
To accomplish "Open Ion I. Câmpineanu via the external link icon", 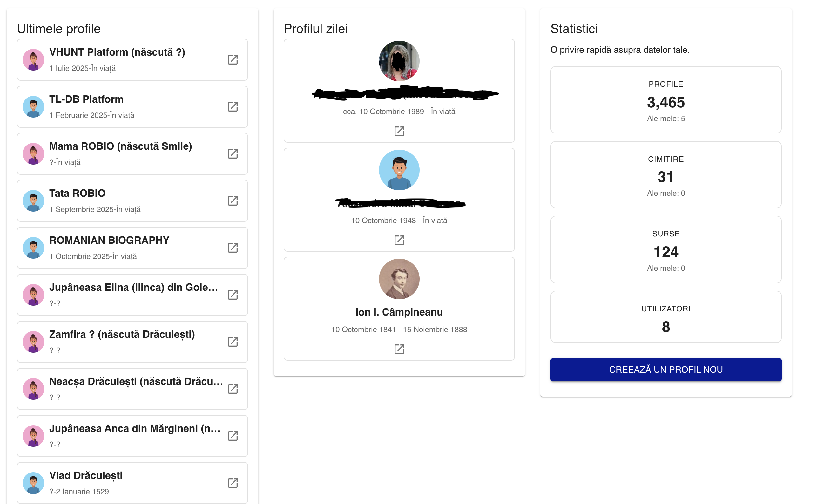I will coord(399,349).
